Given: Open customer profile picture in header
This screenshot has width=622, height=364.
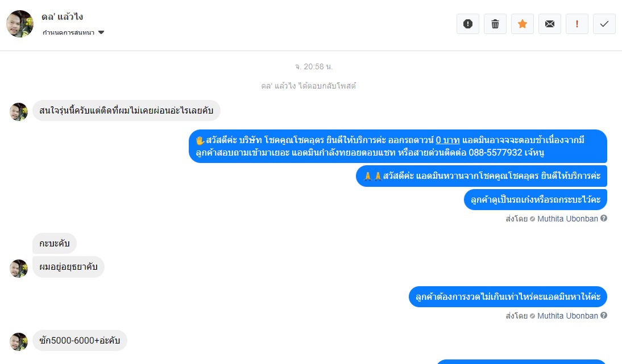Looking at the screenshot, I should pyautogui.click(x=20, y=24).
